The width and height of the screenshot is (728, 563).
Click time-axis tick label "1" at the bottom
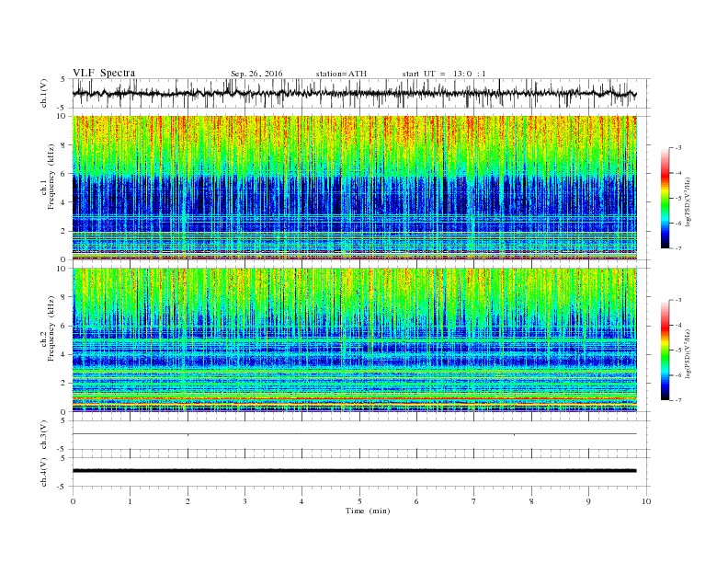click(x=130, y=501)
